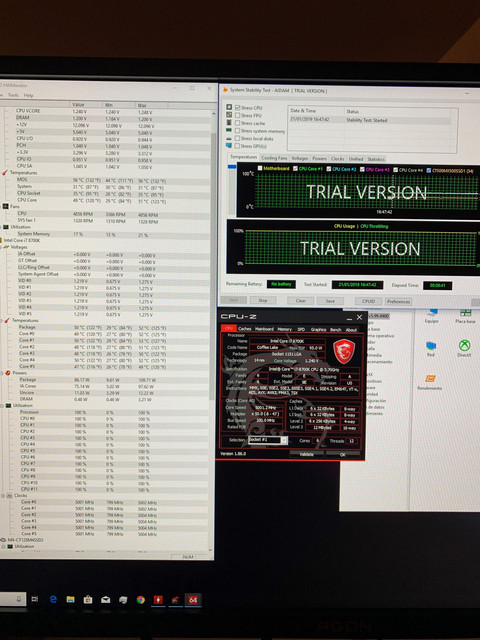The width and height of the screenshot is (480, 640).
Task: Switch to the Caches tab in CPU-Z
Action: click(244, 329)
